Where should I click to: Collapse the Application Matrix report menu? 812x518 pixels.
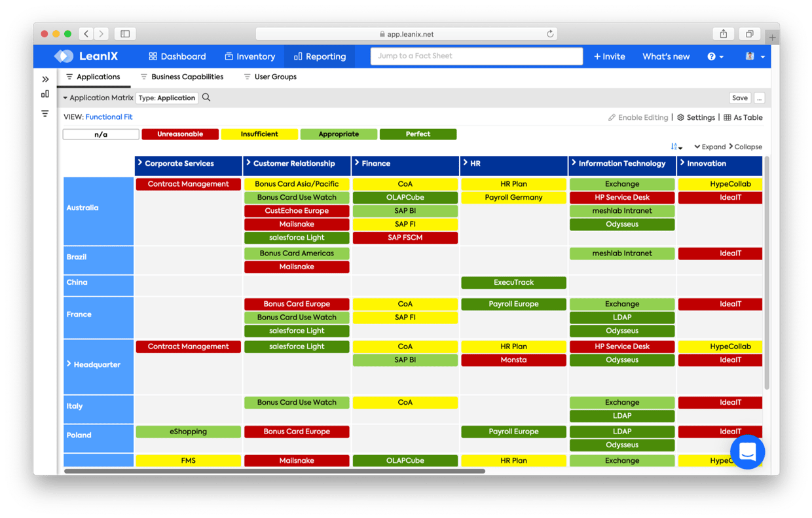(x=65, y=98)
